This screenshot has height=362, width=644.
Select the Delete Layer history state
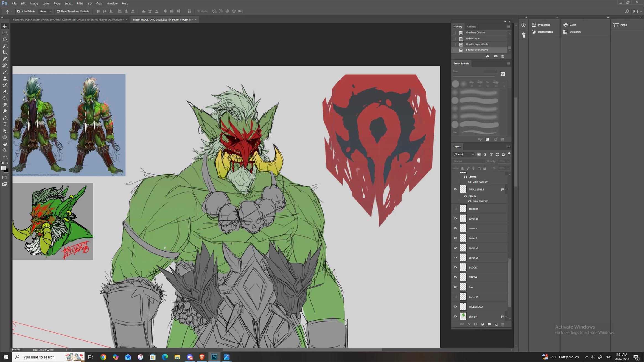pos(473,38)
